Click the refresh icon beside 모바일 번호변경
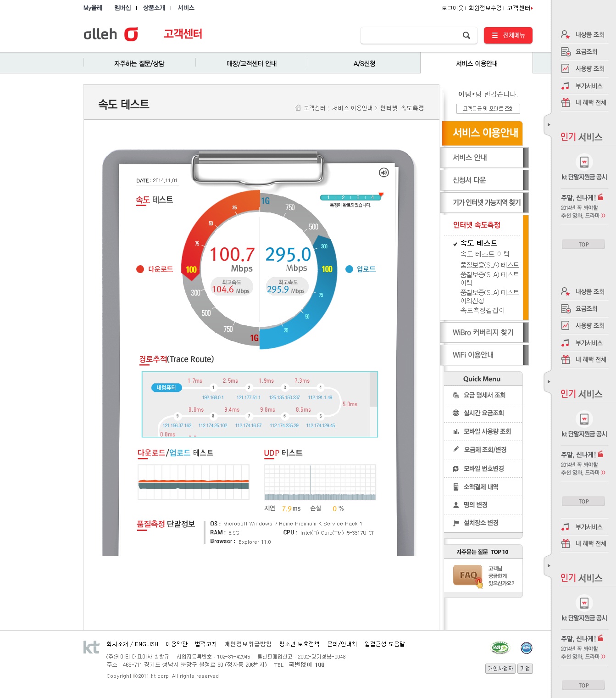 [456, 469]
